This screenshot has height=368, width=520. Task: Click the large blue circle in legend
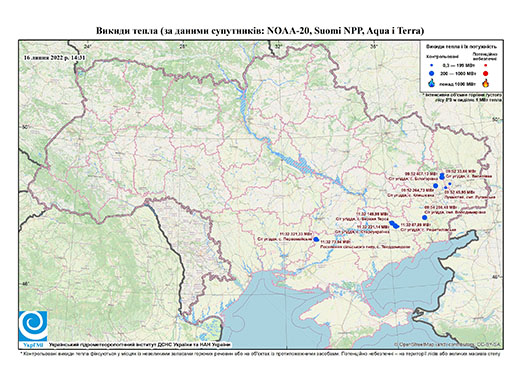pos(432,73)
